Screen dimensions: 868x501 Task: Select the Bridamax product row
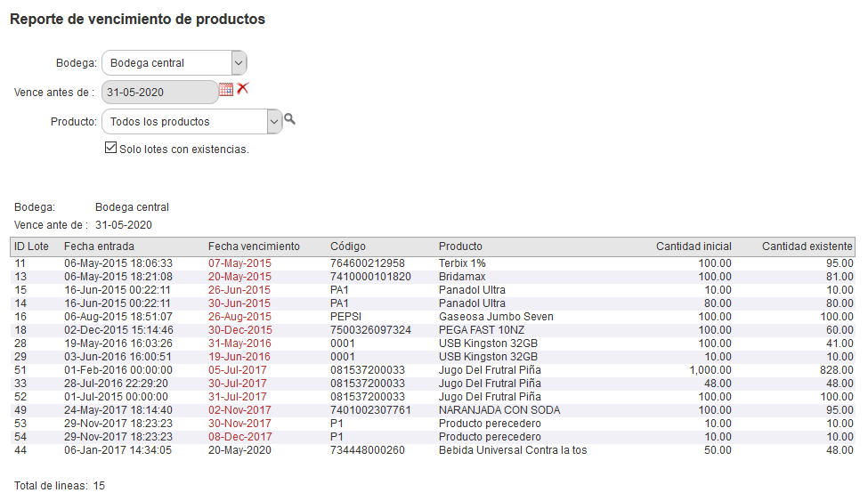click(461, 277)
